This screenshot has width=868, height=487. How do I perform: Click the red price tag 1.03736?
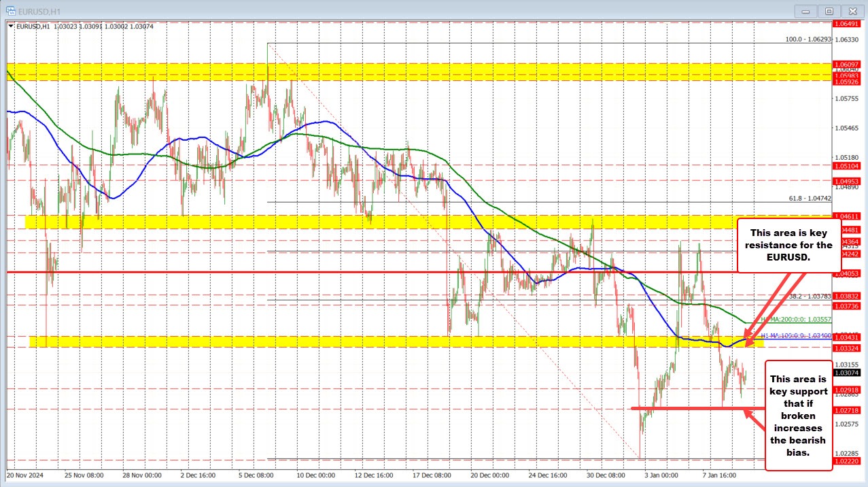click(848, 305)
